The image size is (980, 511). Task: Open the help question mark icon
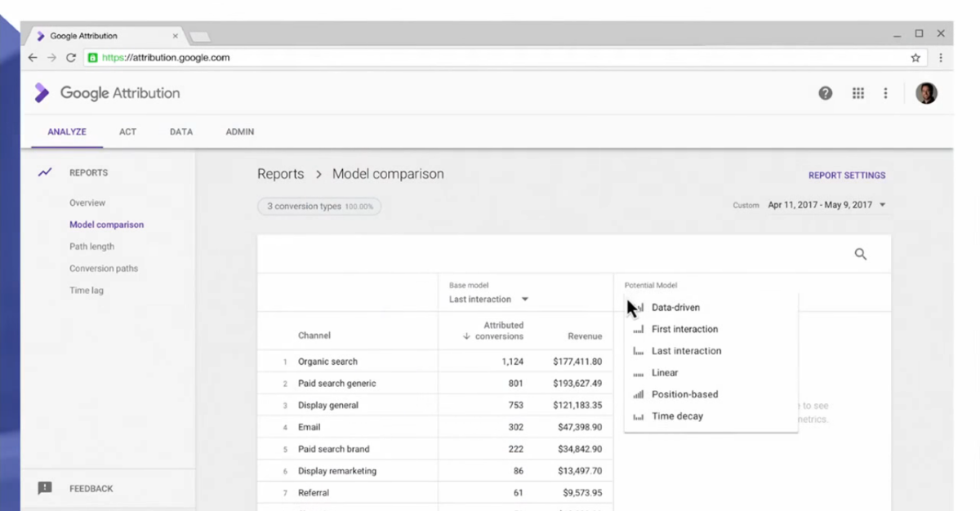coord(826,93)
